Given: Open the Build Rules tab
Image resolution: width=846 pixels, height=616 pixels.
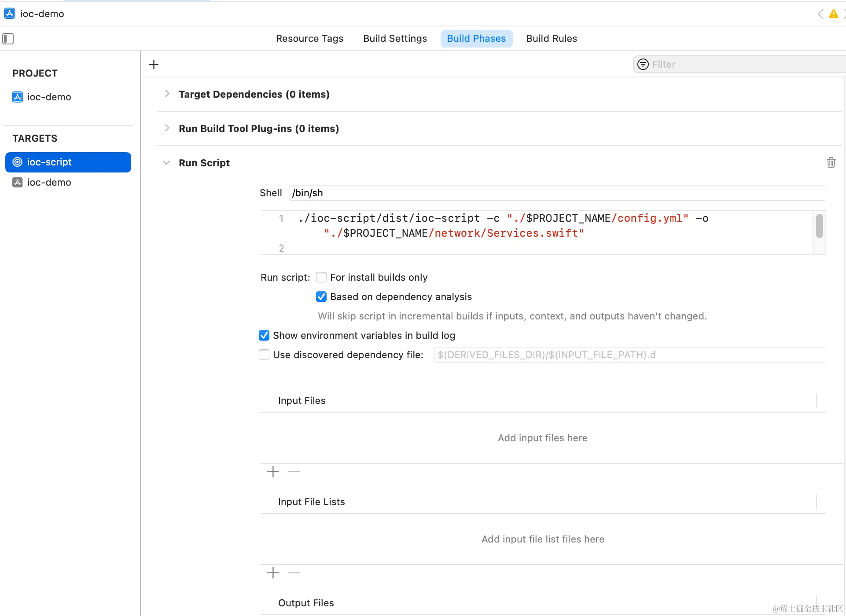Looking at the screenshot, I should tap(551, 39).
